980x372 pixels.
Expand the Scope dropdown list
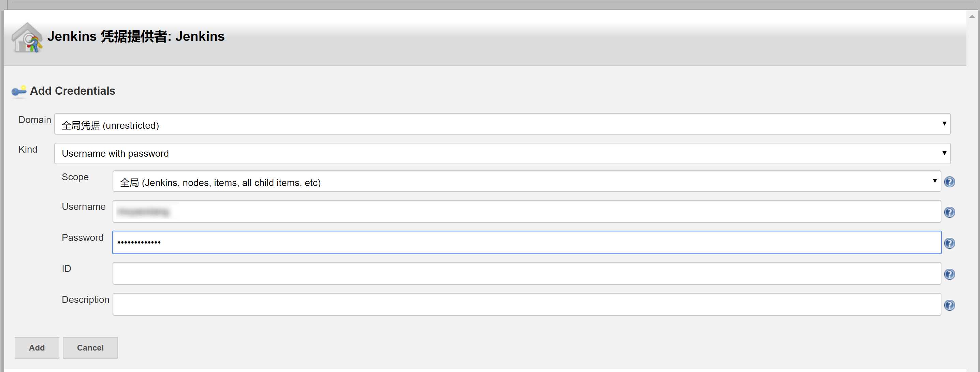(527, 181)
